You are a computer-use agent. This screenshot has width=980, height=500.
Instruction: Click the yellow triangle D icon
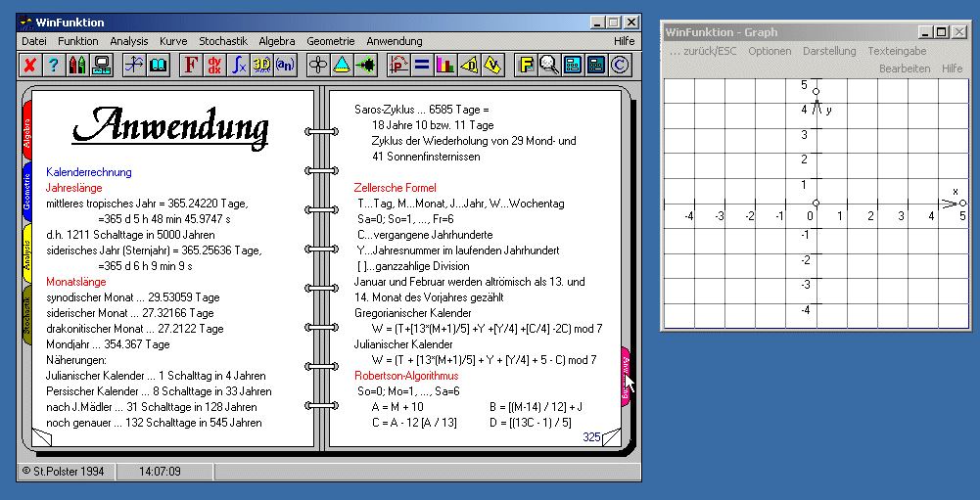(x=469, y=65)
